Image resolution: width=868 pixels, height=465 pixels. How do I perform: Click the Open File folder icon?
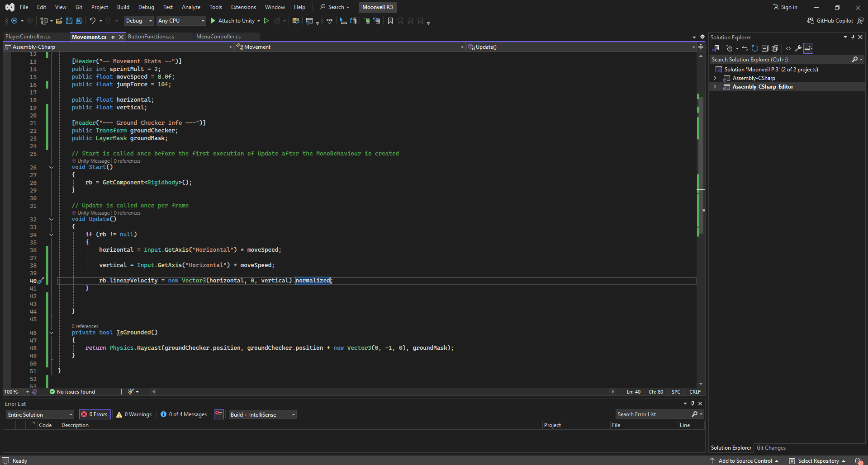[59, 21]
